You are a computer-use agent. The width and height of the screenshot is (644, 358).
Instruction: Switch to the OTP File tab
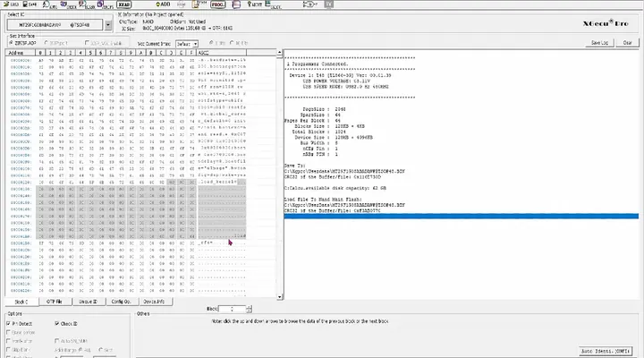(x=55, y=302)
